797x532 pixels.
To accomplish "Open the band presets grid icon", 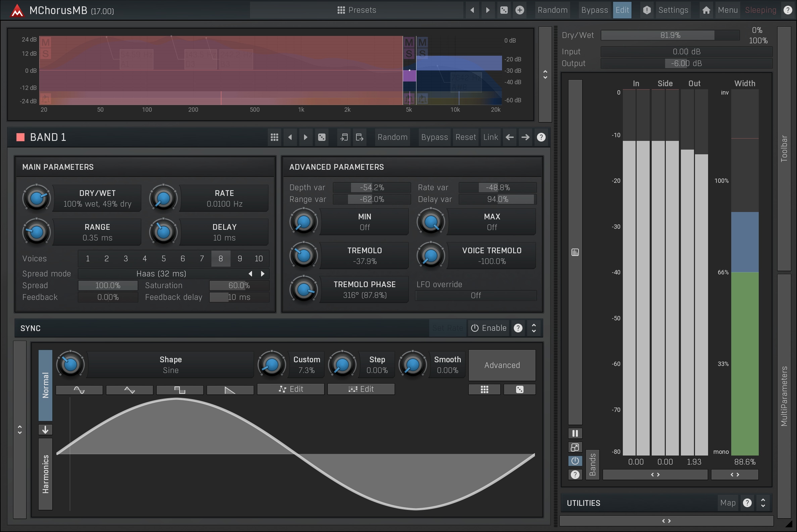I will click(274, 137).
